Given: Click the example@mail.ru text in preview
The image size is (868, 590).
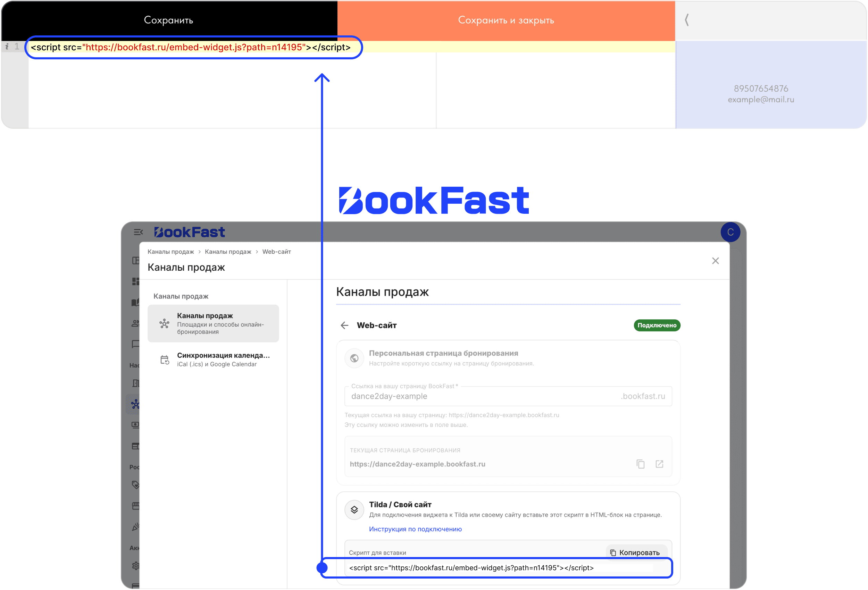Looking at the screenshot, I should pos(761,99).
